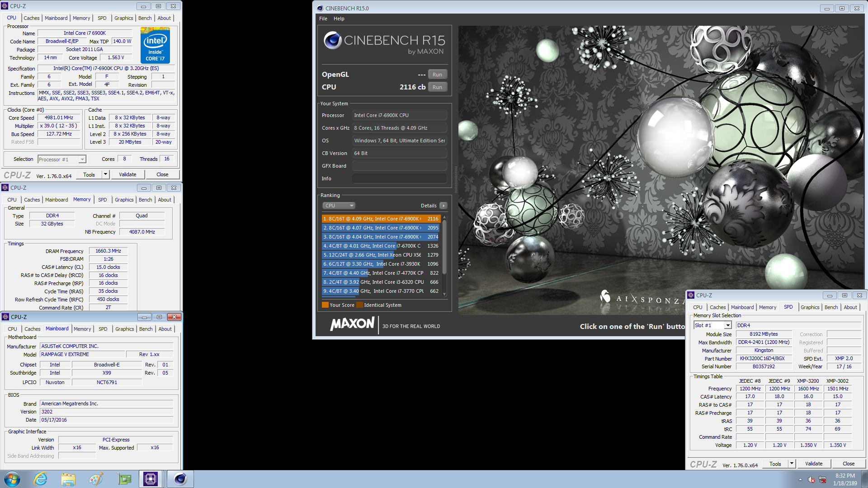Viewport: 868px width, 488px height.
Task: Open Windows Explorer folder icon in taskbar
Action: [68, 479]
